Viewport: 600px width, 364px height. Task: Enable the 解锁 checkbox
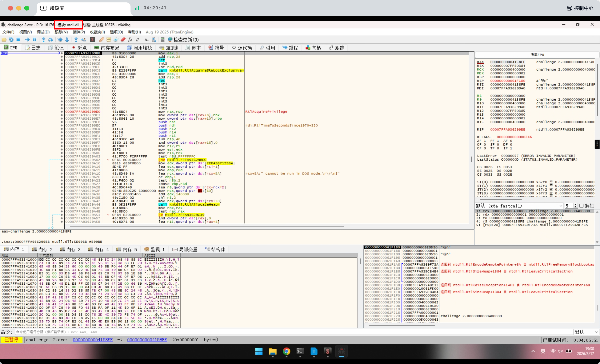click(x=581, y=206)
